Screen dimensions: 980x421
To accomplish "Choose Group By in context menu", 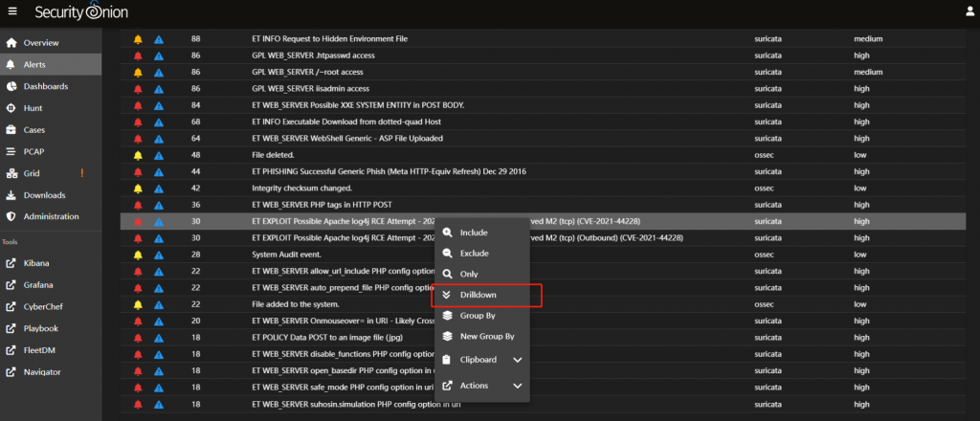I will click(482, 316).
